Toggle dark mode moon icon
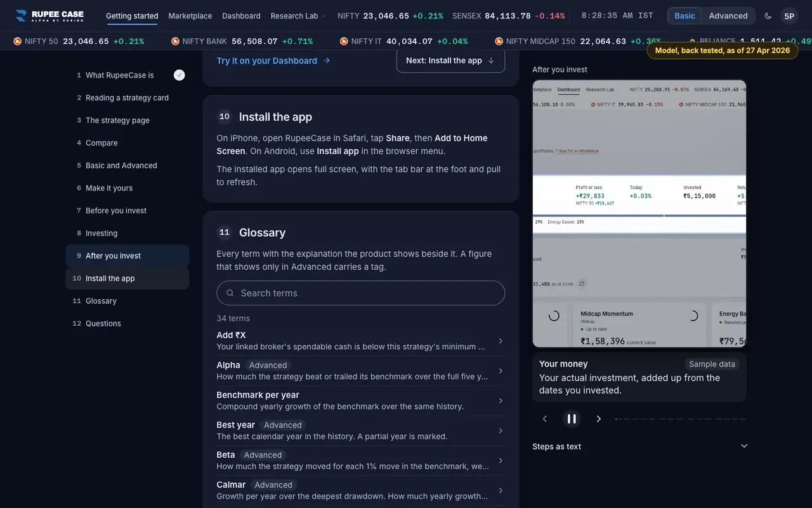This screenshot has width=812, height=508. coord(768,16)
